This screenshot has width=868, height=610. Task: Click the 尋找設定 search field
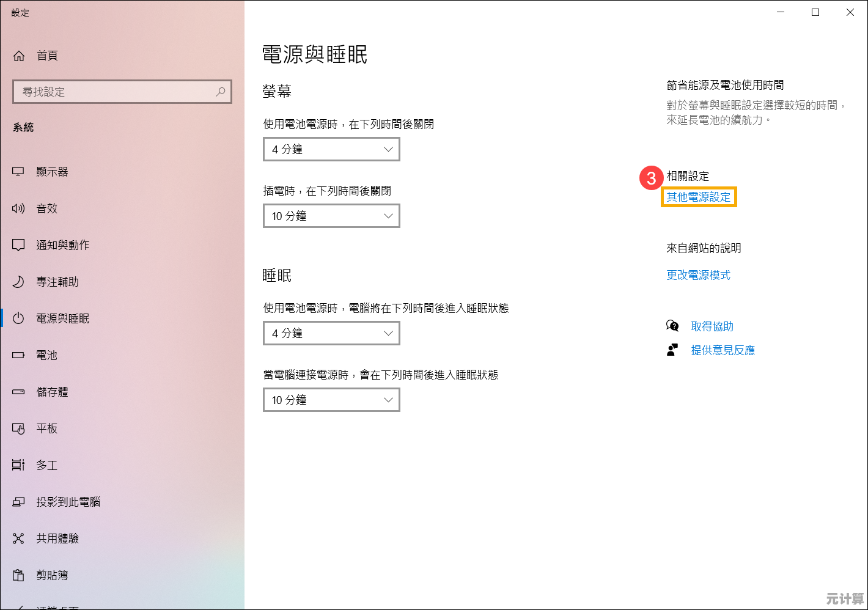point(122,92)
